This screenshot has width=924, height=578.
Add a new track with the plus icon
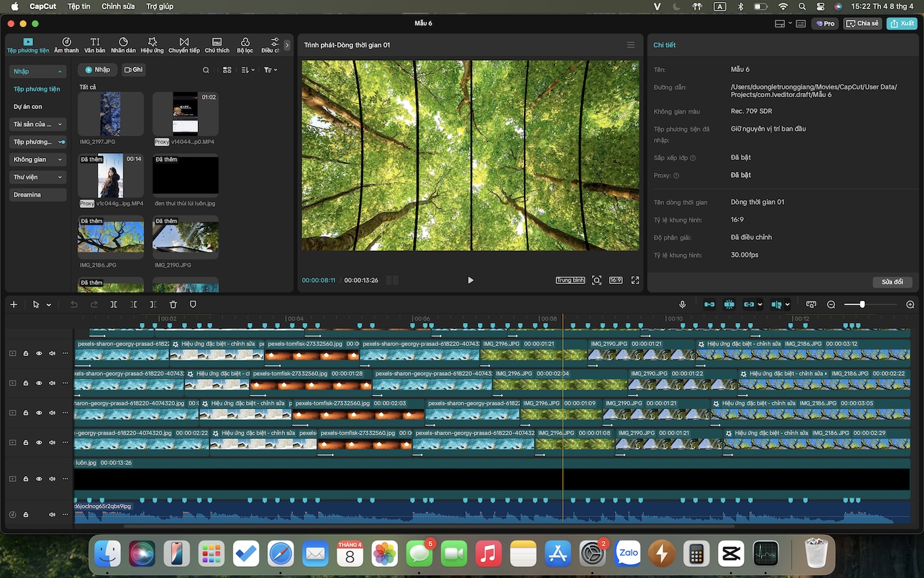coord(14,305)
